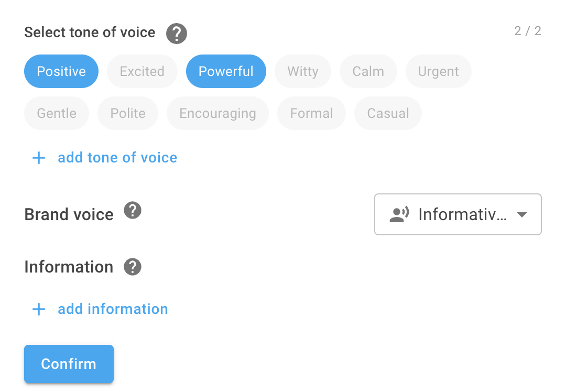Select the Encouraging tone chip
Image resolution: width=566 pixels, height=392 pixels.
[x=217, y=113]
